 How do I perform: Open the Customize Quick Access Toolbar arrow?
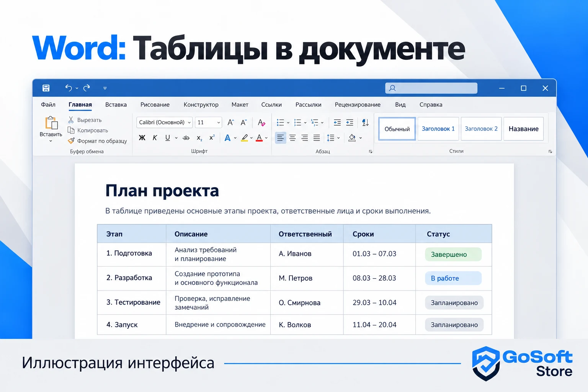tap(105, 88)
